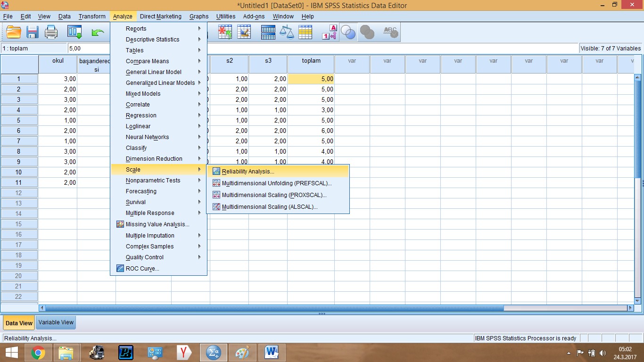The height and width of the screenshot is (362, 644).
Task: Click okul cell 1,00 in row 5
Action: pos(58,120)
